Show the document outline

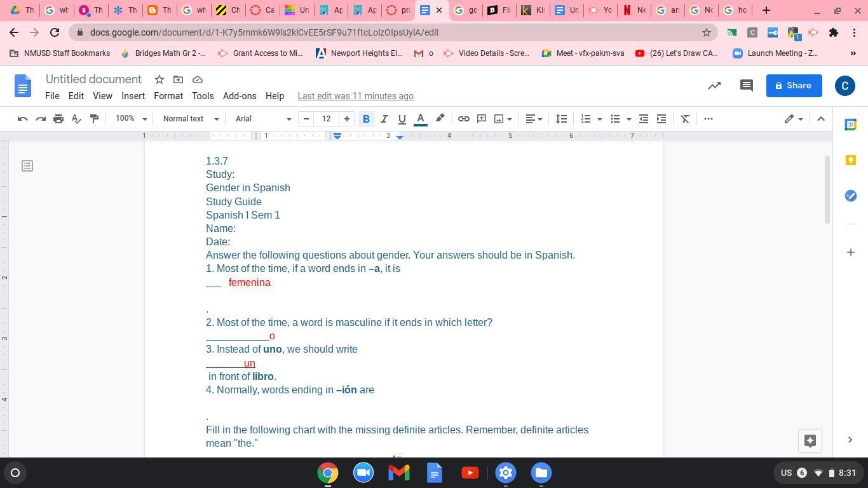coord(27,166)
